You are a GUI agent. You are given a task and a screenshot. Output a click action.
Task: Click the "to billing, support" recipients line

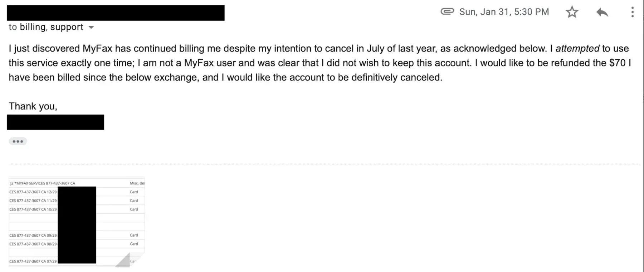point(46,27)
